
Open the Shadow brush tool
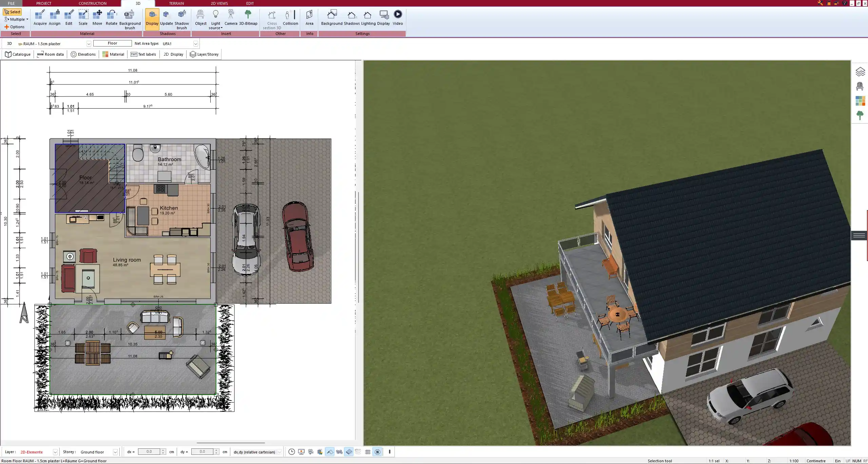[181, 19]
